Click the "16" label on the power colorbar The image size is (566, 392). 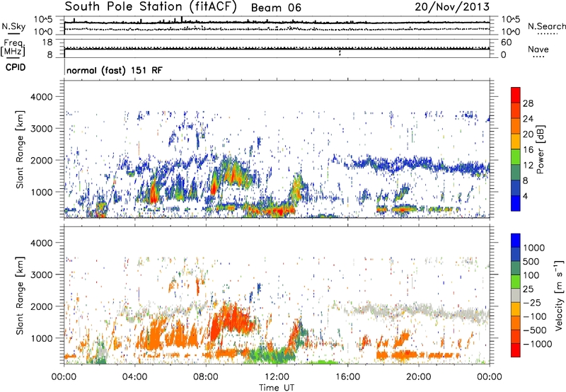tap(528, 150)
